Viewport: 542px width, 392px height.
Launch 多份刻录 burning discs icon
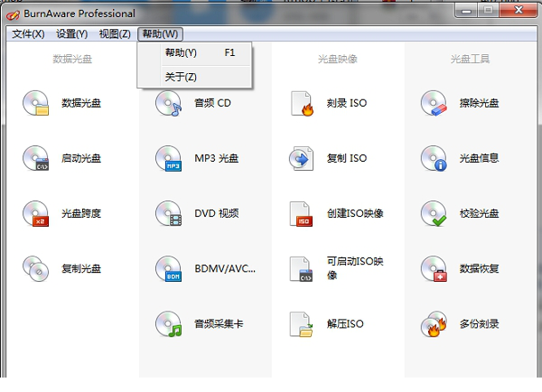pyautogui.click(x=434, y=324)
